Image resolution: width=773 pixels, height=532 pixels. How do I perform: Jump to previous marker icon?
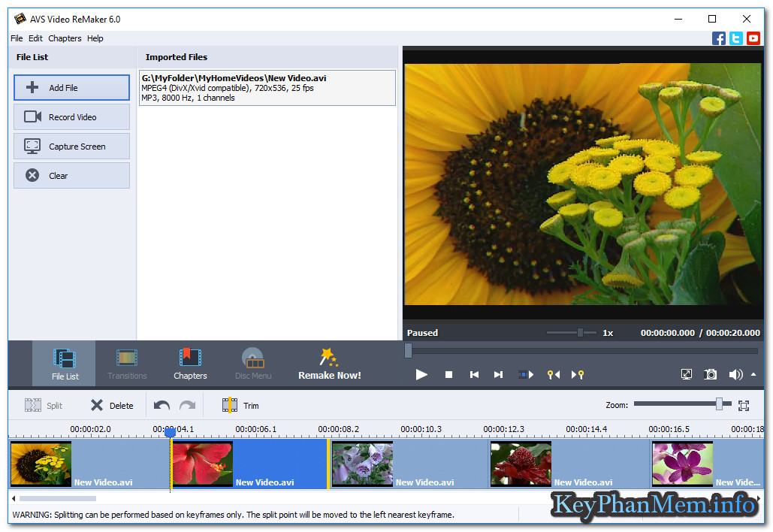[x=554, y=375]
